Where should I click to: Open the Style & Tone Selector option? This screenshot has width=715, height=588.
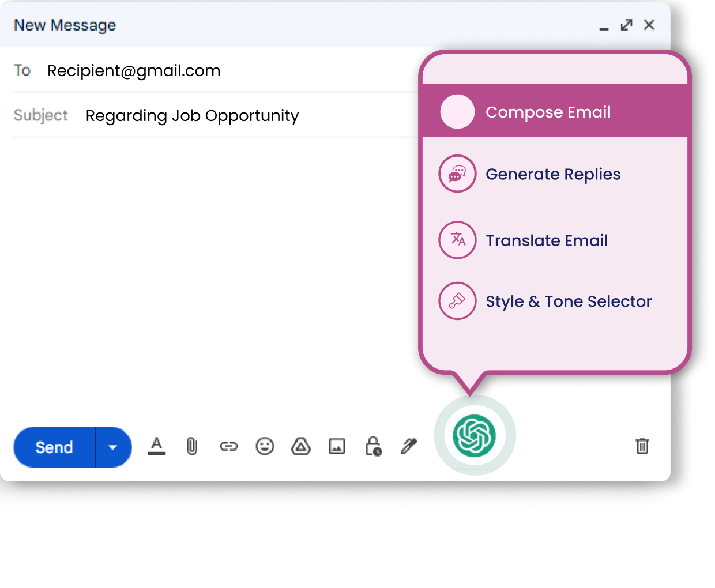(568, 301)
